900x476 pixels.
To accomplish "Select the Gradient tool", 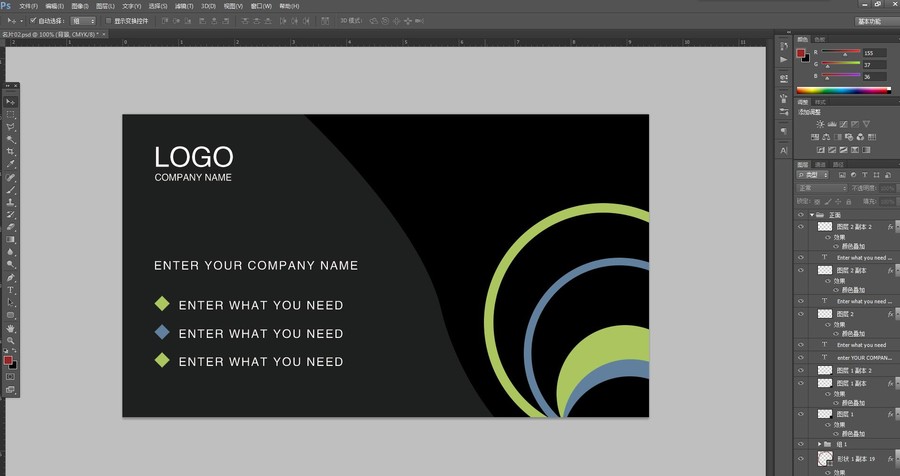I will 10,239.
